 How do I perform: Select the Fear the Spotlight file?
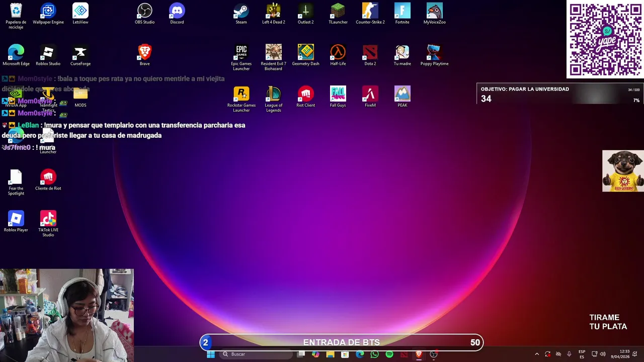[16, 183]
